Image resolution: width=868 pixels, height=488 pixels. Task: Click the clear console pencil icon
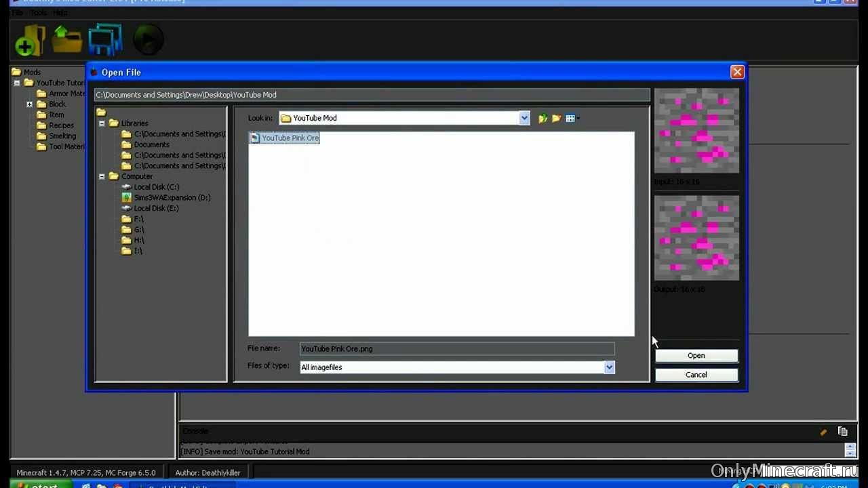coord(823,432)
